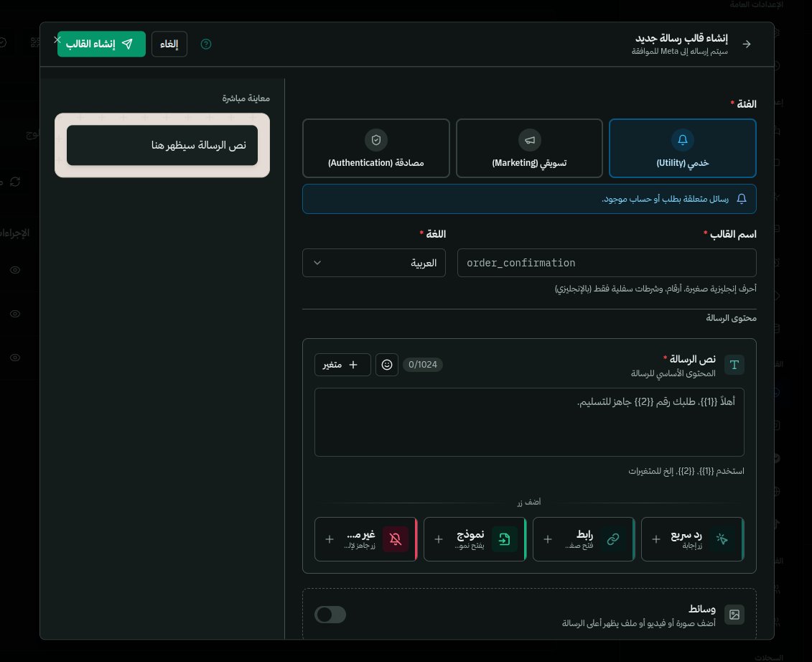Viewport: 812px width, 662px height.
Task: Click the cursor icon on the رد سريع card
Action: (x=722, y=539)
